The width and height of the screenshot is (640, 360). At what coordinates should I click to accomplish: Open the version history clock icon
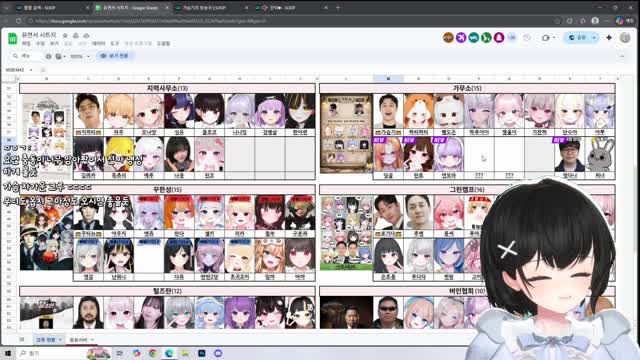click(x=527, y=38)
